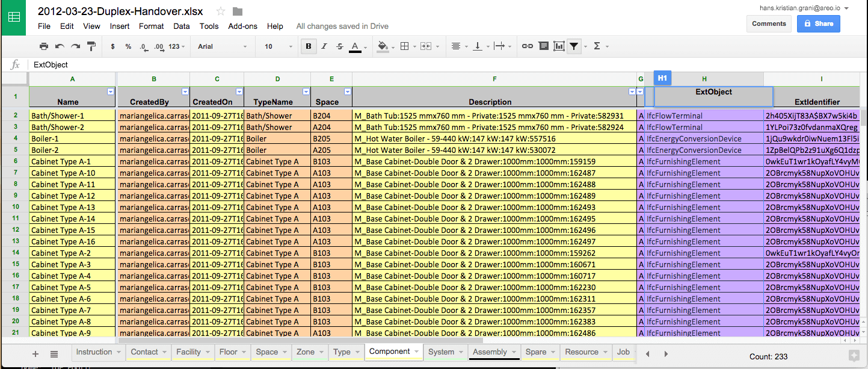Toggle the filter button
The width and height of the screenshot is (868, 369).
click(574, 46)
